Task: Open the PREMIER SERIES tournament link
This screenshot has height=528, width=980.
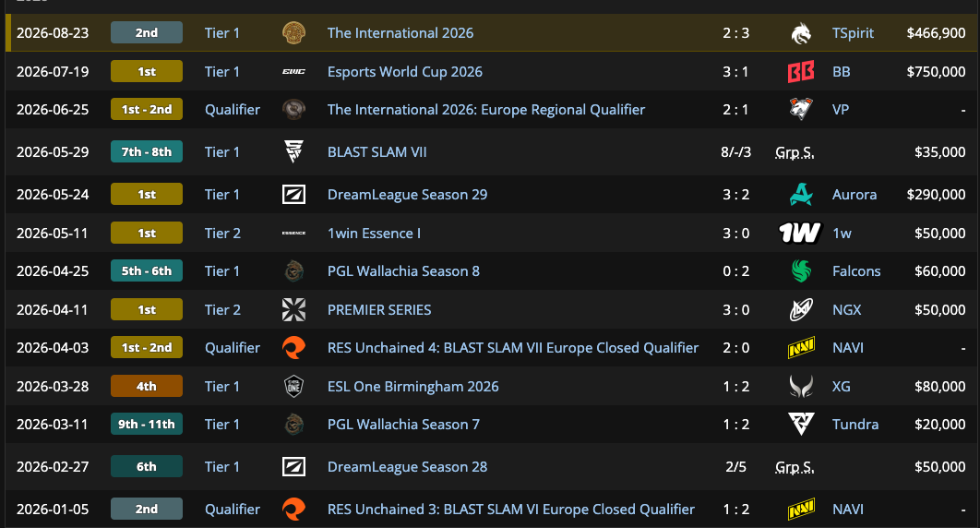Action: point(379,310)
